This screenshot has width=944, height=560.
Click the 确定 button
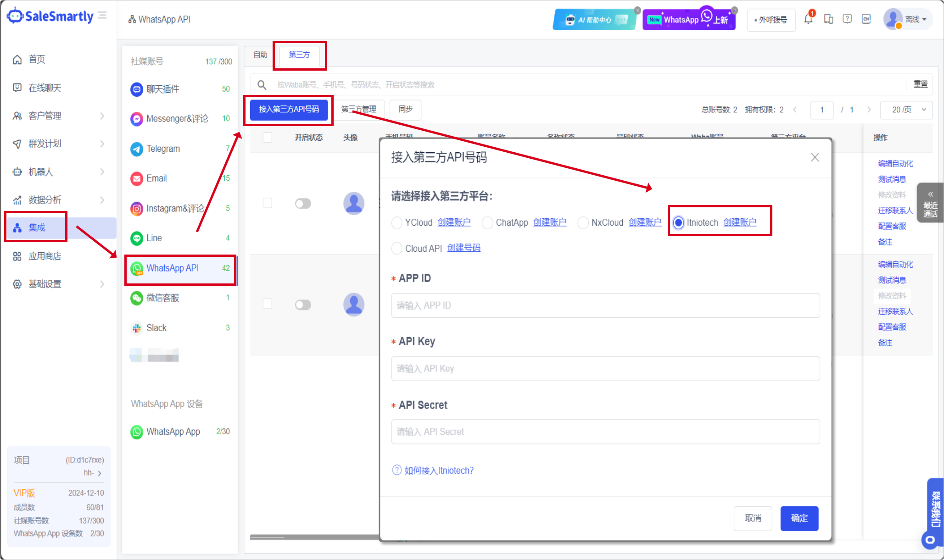(799, 518)
